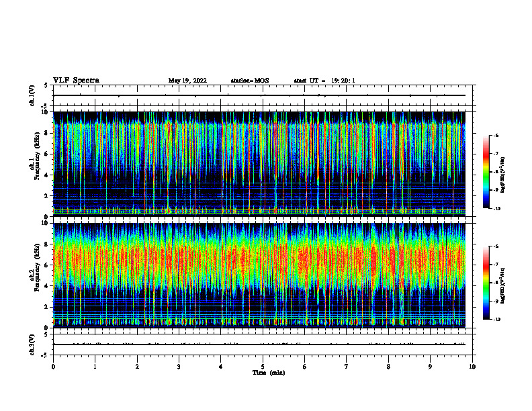Click the "ch.3(V)" axis label
Viewport: 532px width, 411px height.
click(32, 345)
